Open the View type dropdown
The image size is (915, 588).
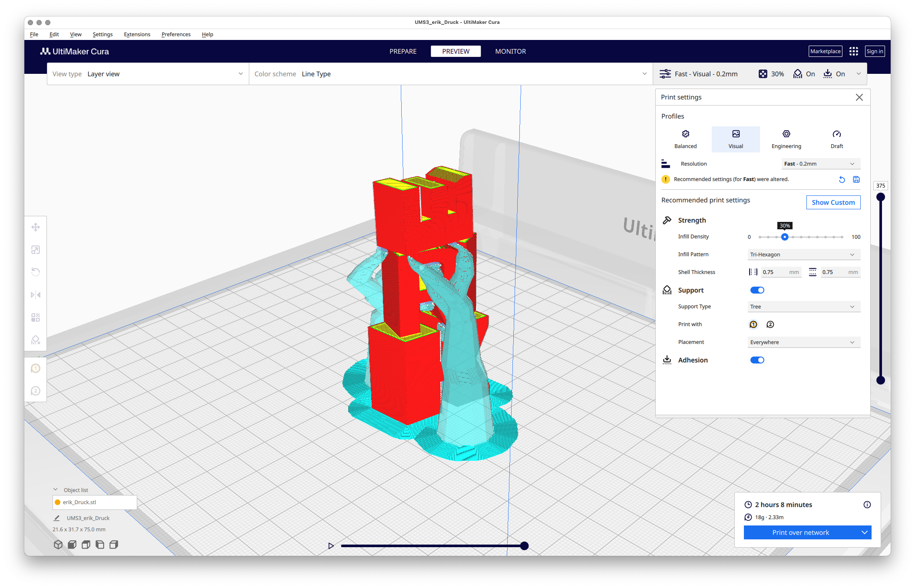click(x=148, y=74)
